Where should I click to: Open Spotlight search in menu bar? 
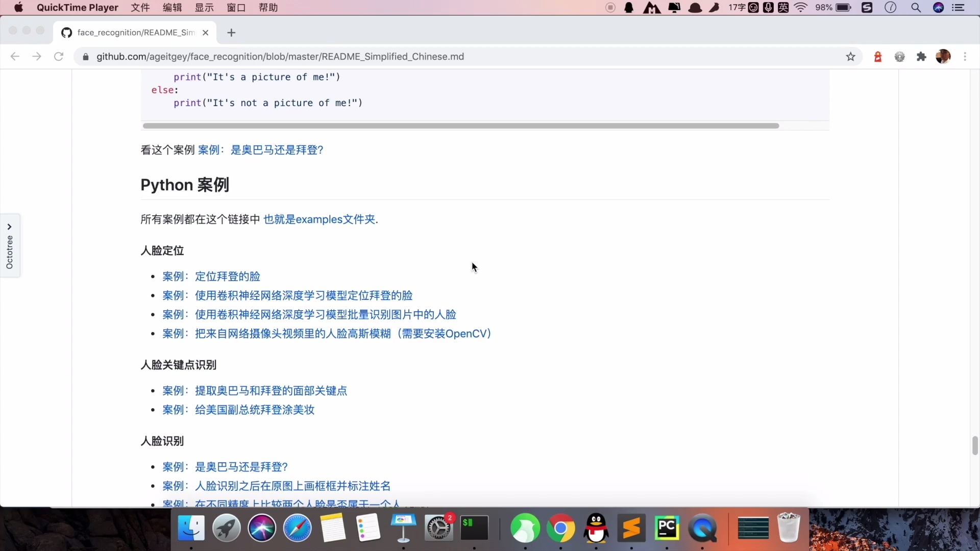coord(916,8)
